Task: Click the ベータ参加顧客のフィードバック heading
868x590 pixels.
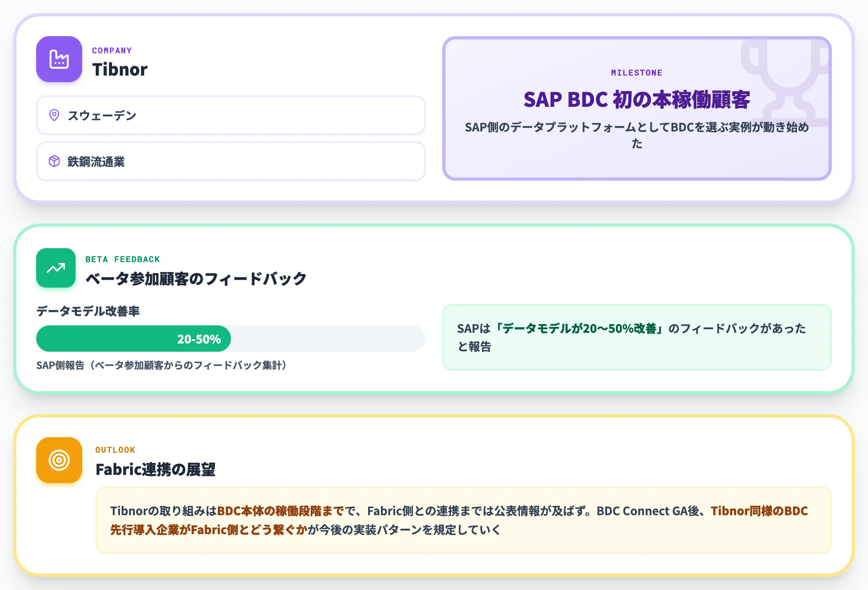Action: pos(196,279)
